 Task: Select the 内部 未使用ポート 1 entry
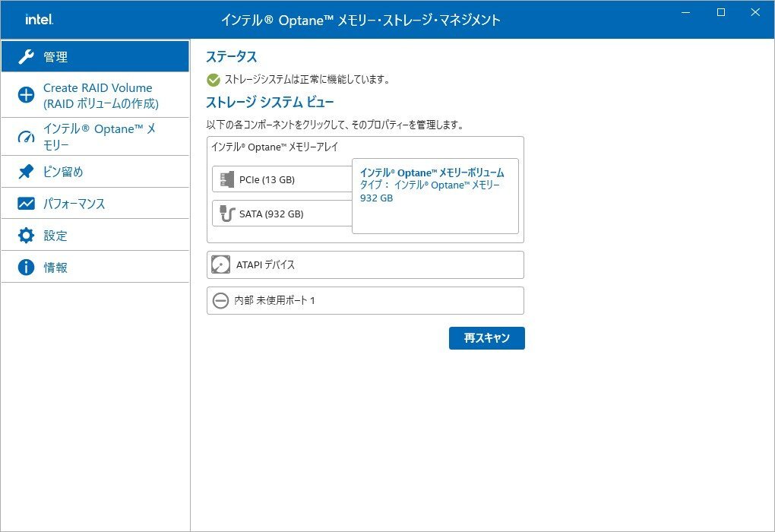(365, 301)
